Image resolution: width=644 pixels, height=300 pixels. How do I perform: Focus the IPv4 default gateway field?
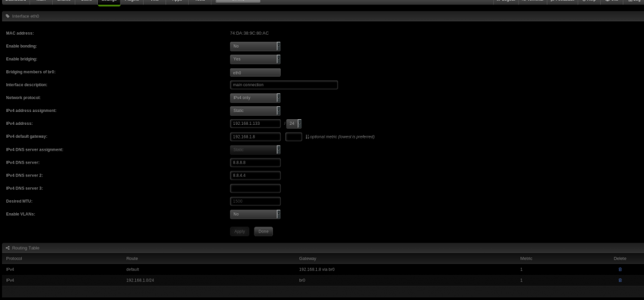pos(255,136)
